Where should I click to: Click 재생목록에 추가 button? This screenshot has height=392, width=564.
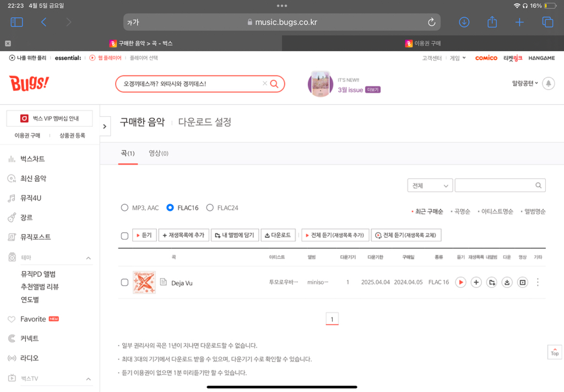pyautogui.click(x=183, y=235)
